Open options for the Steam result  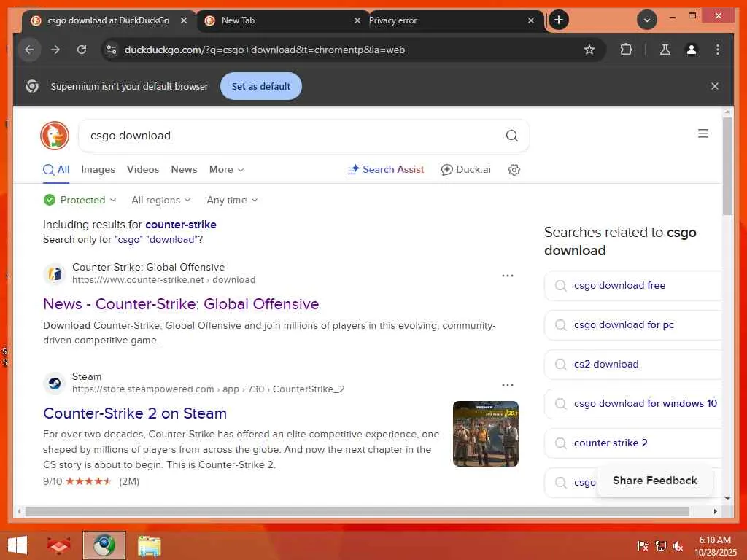(x=508, y=385)
